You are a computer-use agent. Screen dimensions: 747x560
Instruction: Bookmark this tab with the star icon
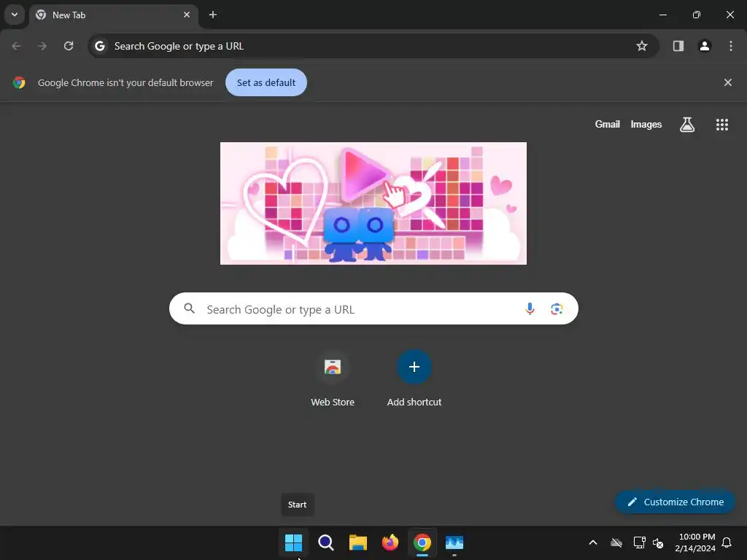642,46
